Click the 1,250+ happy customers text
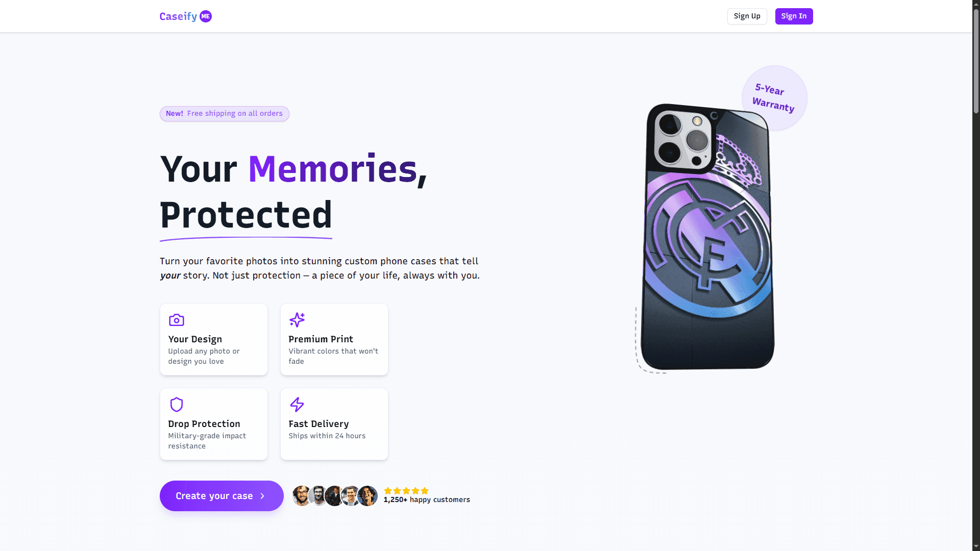This screenshot has width=980, height=551. 427,500
